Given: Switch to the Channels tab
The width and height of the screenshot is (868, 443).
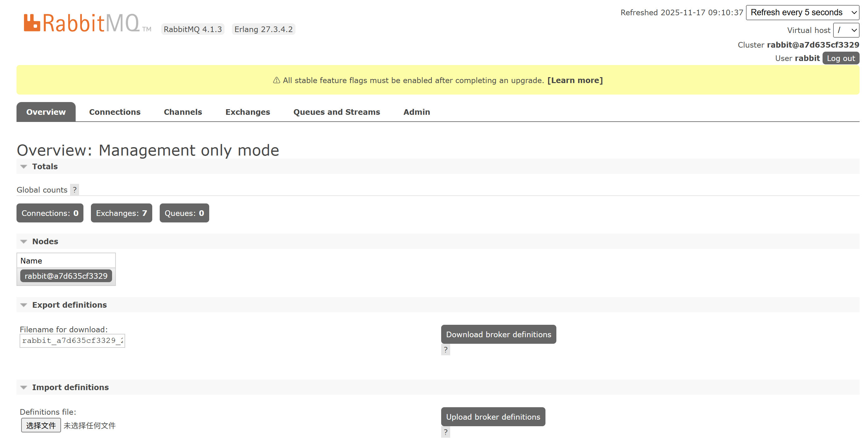Looking at the screenshot, I should click(183, 112).
